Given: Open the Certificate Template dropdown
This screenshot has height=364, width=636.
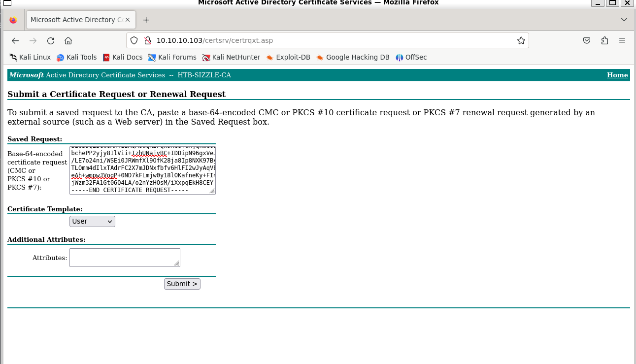Looking at the screenshot, I should point(92,221).
